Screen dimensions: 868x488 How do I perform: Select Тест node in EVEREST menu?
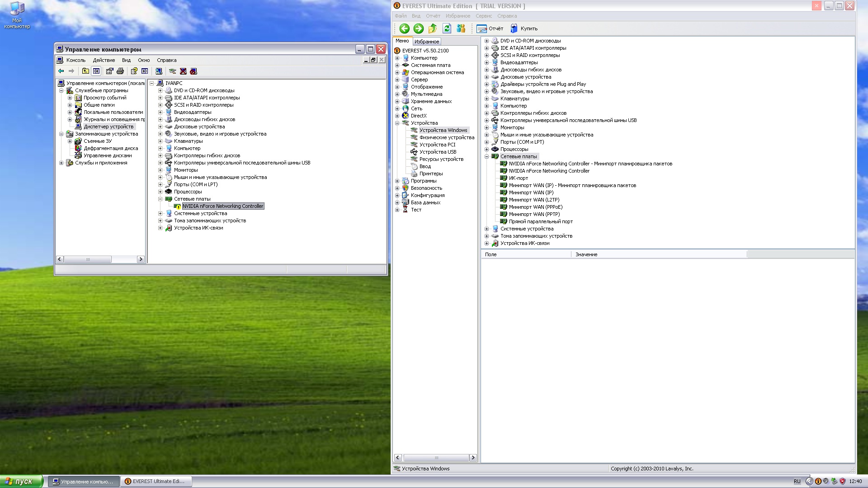tap(416, 210)
